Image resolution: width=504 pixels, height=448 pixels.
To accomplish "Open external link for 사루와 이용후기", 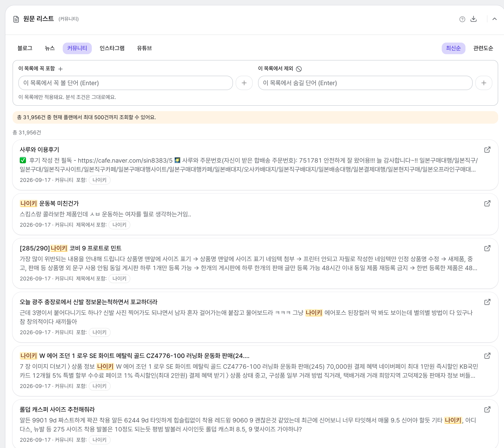I will pyautogui.click(x=487, y=150).
